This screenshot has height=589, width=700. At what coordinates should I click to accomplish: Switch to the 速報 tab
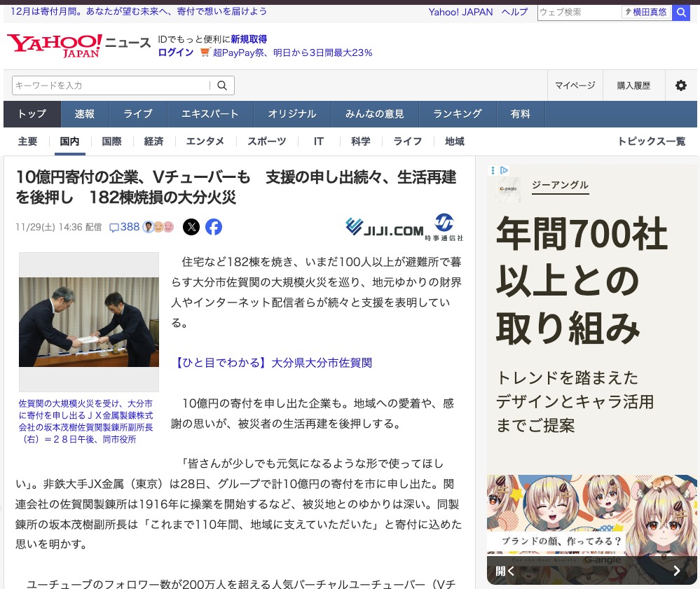pyautogui.click(x=85, y=114)
